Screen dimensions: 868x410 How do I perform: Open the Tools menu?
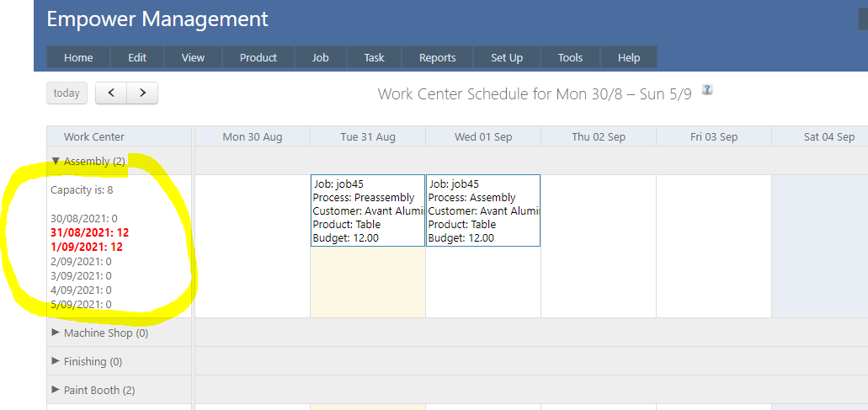pyautogui.click(x=570, y=57)
